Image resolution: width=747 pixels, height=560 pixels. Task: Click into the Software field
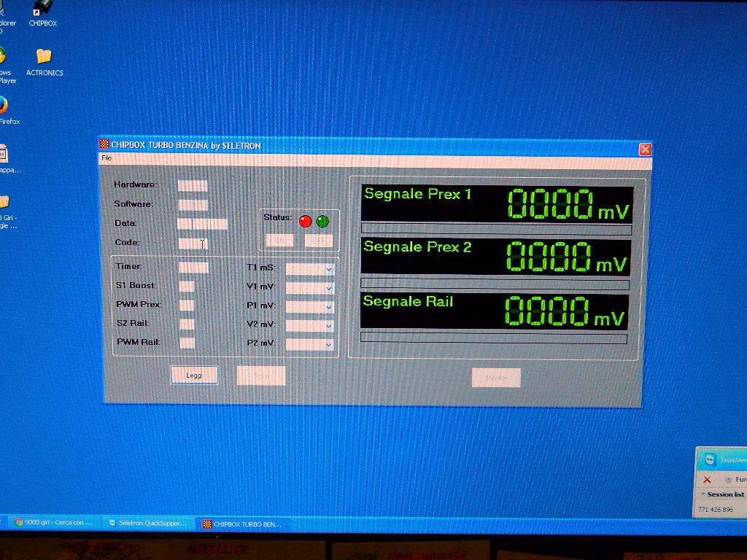pos(193,205)
